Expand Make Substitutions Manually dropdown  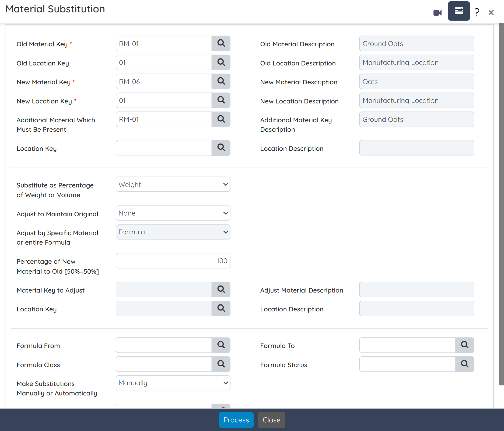pos(173,383)
